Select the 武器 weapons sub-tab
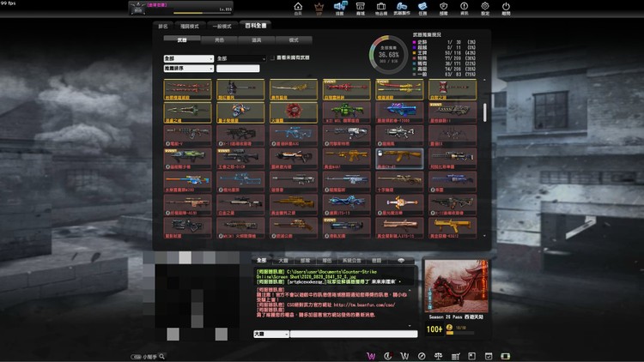This screenshot has width=644, height=362. (x=182, y=39)
